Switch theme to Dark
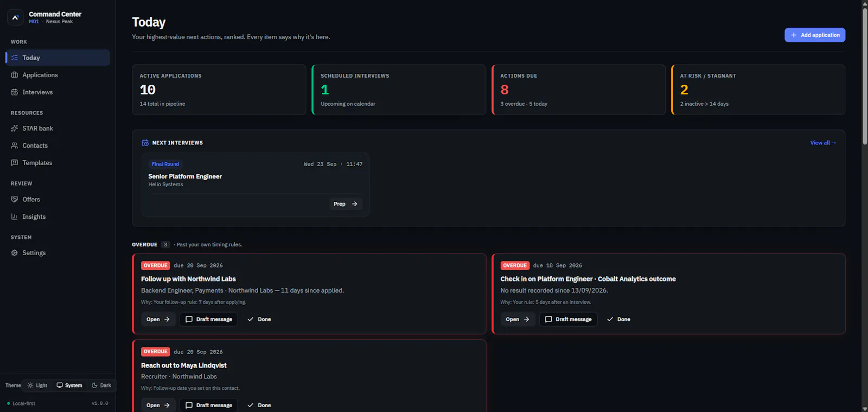Image resolution: width=868 pixels, height=412 pixels. pyautogui.click(x=101, y=385)
